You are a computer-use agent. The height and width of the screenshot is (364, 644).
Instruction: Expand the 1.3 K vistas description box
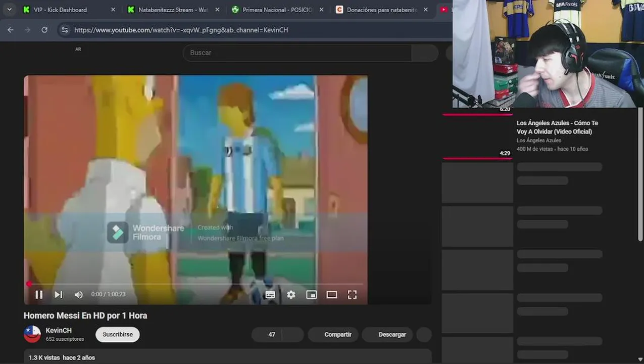point(227,356)
